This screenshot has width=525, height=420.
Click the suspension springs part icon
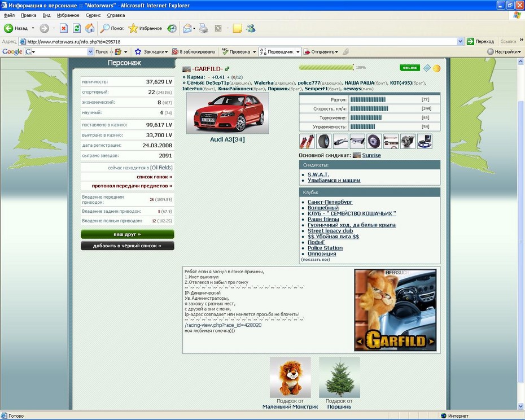coord(307,141)
